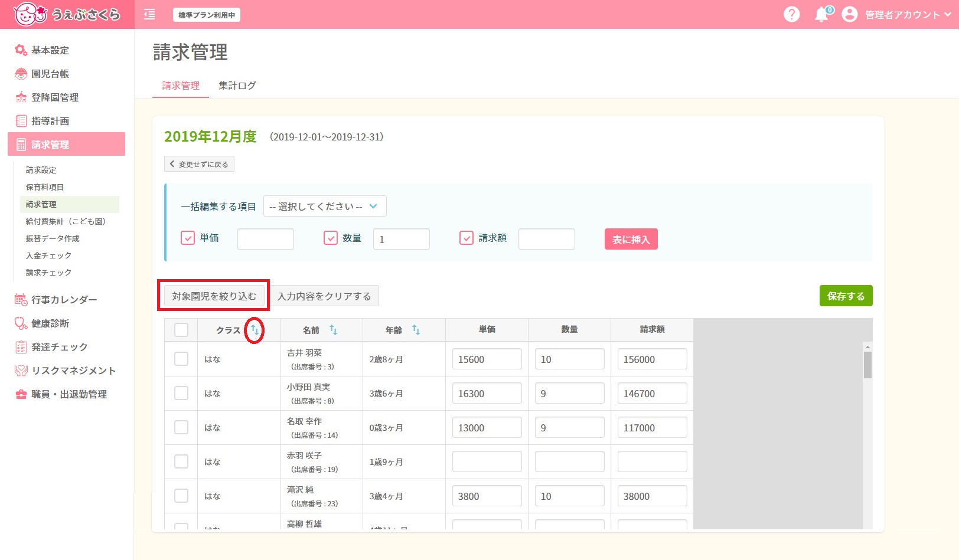
Task: Open 登降園管理 building icon in sidebar
Action: tap(21, 97)
